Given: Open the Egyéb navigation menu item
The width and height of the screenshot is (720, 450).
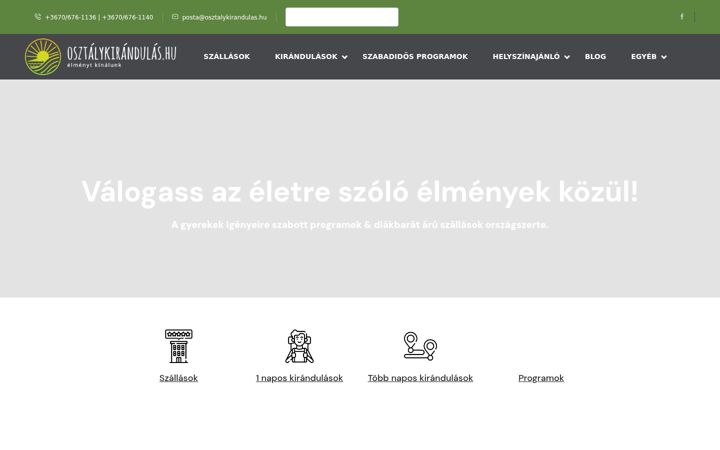Looking at the screenshot, I should click(x=644, y=56).
